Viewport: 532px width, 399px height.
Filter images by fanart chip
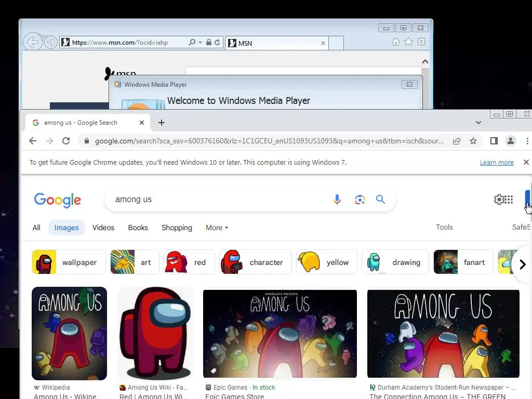pyautogui.click(x=463, y=262)
